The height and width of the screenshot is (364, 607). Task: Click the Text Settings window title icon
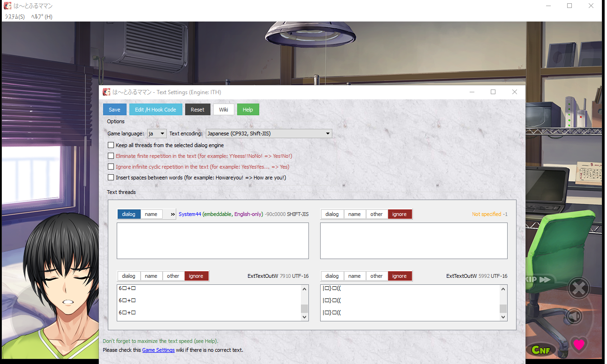pyautogui.click(x=107, y=92)
